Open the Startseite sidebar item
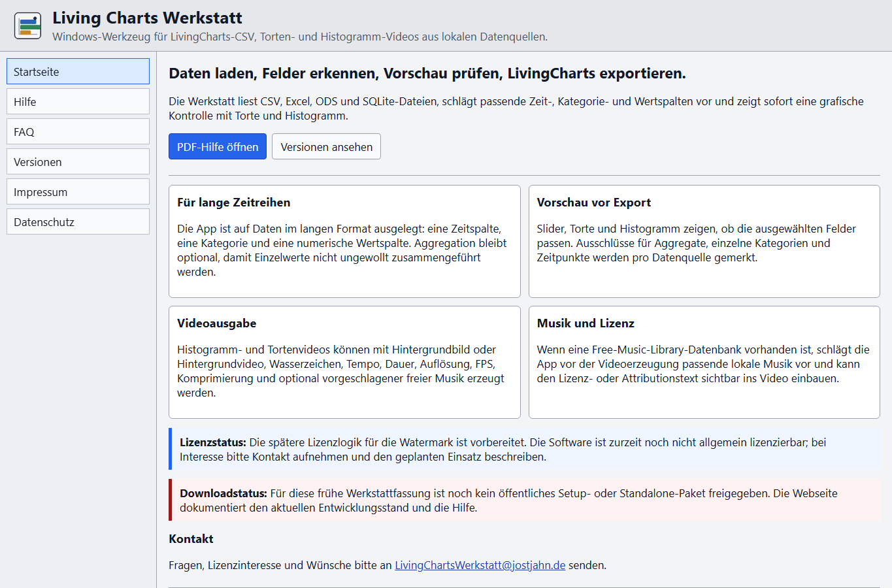Screen dimensions: 892x588 point(78,71)
